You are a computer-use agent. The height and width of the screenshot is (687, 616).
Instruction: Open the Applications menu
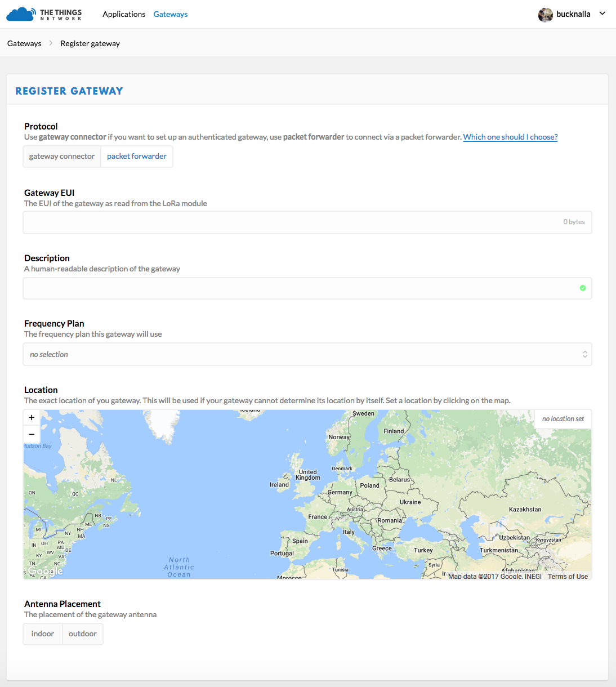[x=124, y=14]
